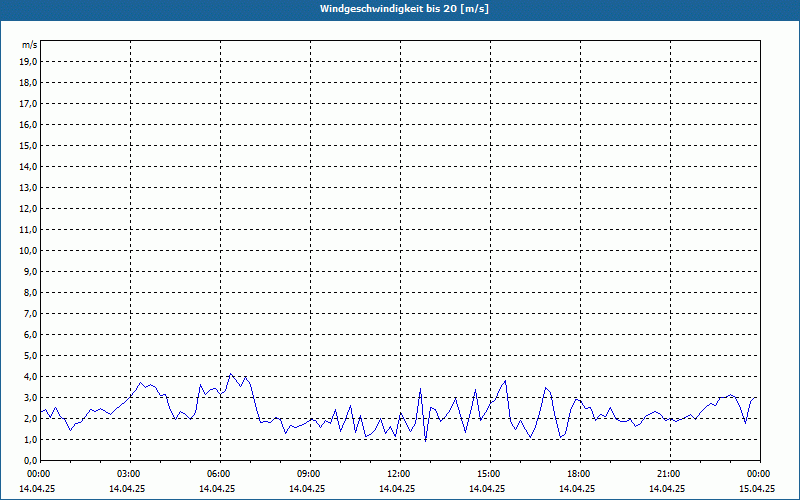Pick the 14.04.25 date under 18:00
The height and width of the screenshot is (500, 800).
pos(577,488)
